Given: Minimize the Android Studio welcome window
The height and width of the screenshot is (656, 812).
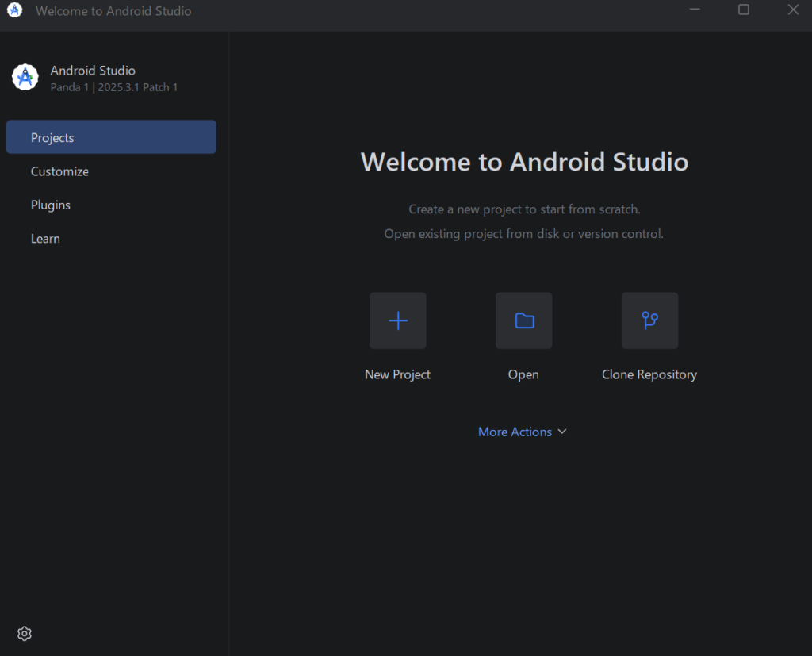Looking at the screenshot, I should 695,10.
